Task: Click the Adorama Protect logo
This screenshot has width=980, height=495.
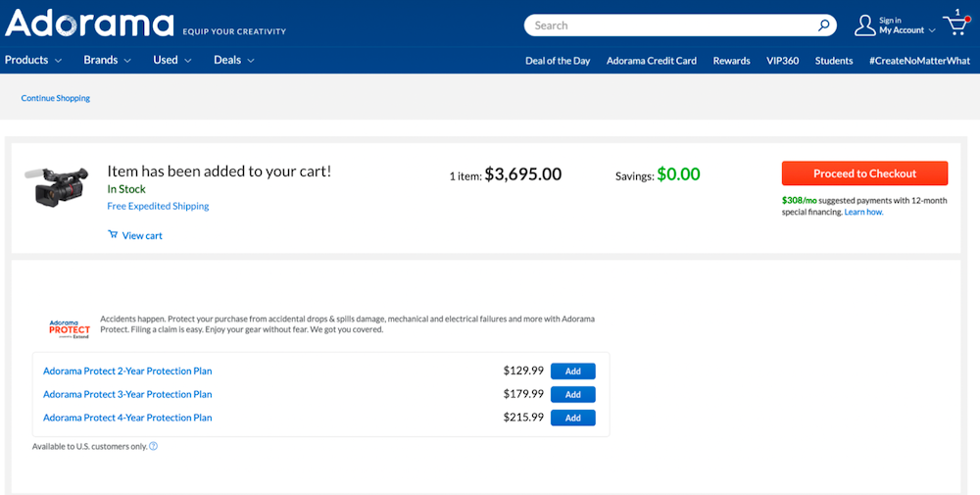Action: tap(70, 328)
